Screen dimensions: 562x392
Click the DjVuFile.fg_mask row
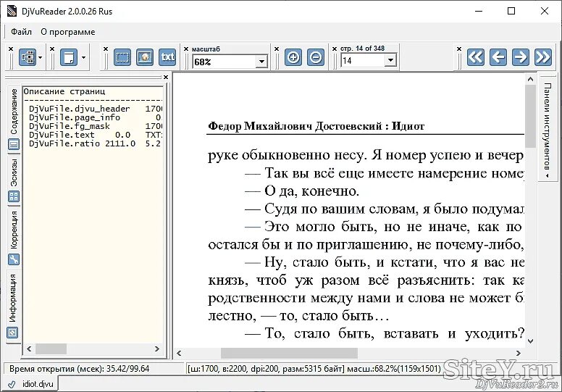coord(96,126)
